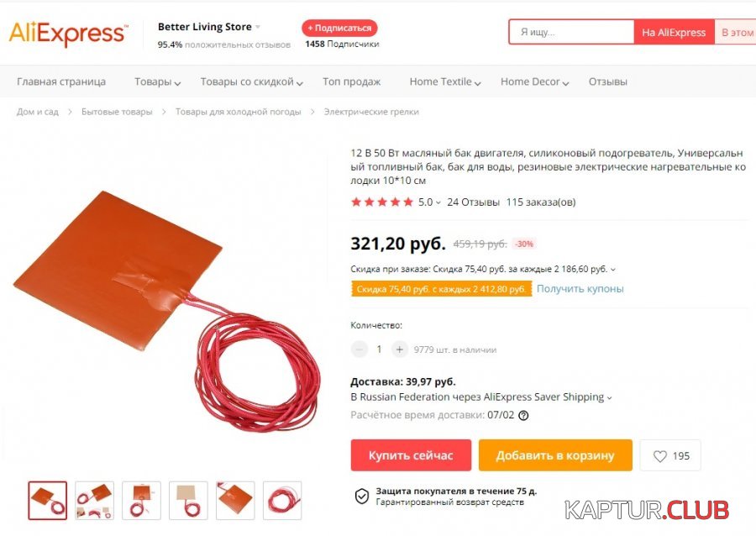756x536 pixels.
Task: Add item to wishlist with heart icon
Action: 670,455
